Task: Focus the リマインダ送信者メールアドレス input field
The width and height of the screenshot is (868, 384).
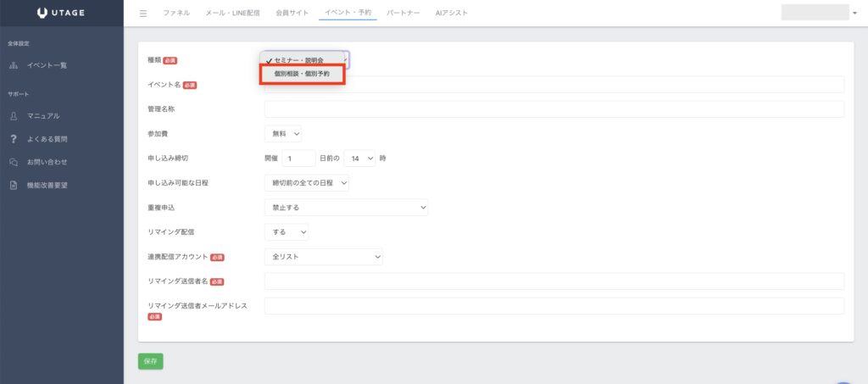Action: click(554, 306)
